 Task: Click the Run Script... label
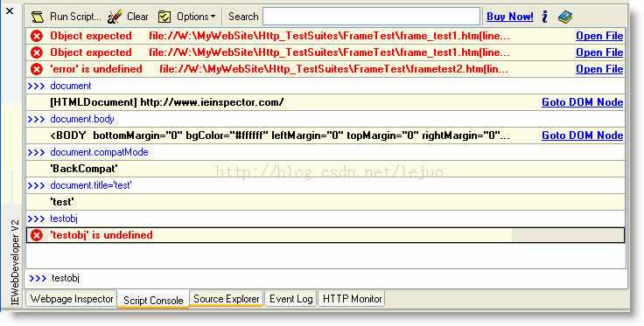(75, 17)
